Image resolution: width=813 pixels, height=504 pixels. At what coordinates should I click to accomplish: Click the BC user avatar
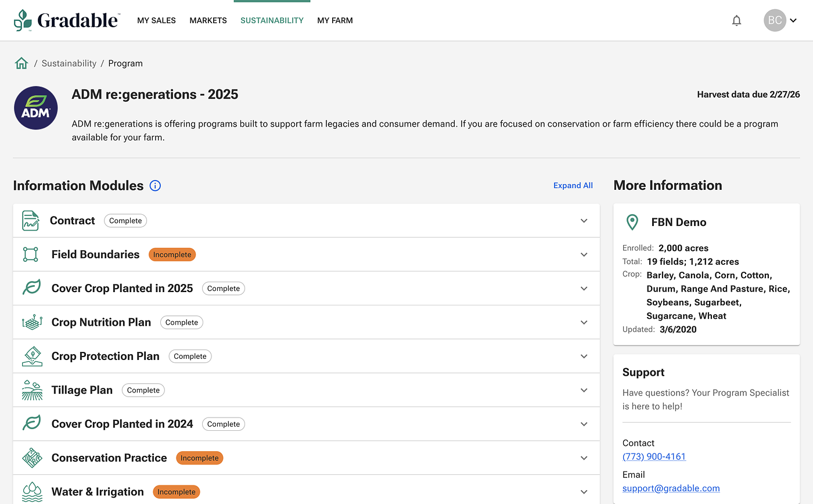point(775,20)
